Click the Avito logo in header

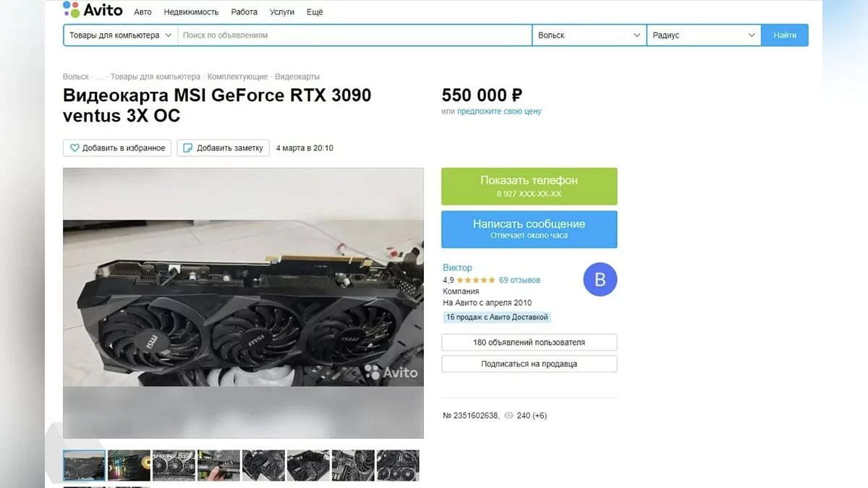tap(93, 10)
